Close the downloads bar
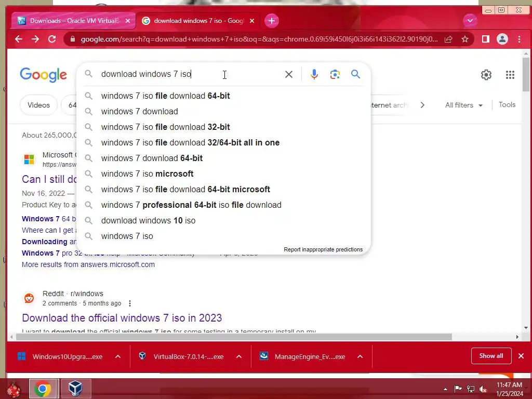Screen dimensions: 532x399 521,356
